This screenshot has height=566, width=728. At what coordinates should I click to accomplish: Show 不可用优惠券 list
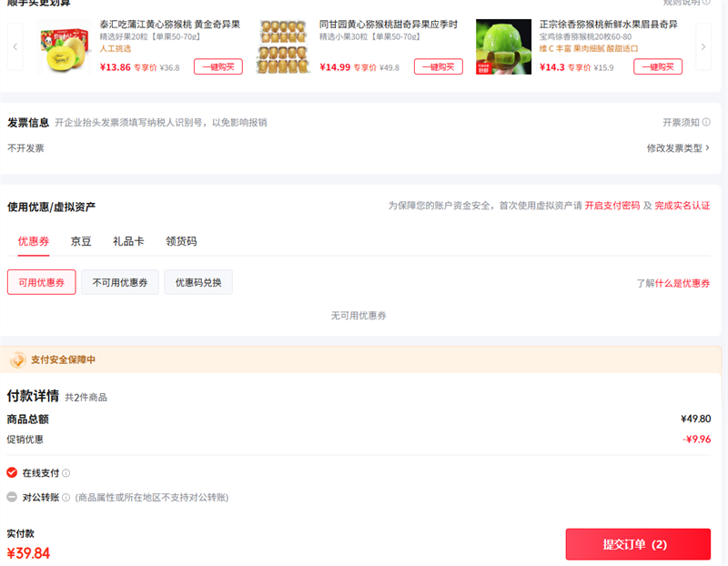[x=120, y=283]
